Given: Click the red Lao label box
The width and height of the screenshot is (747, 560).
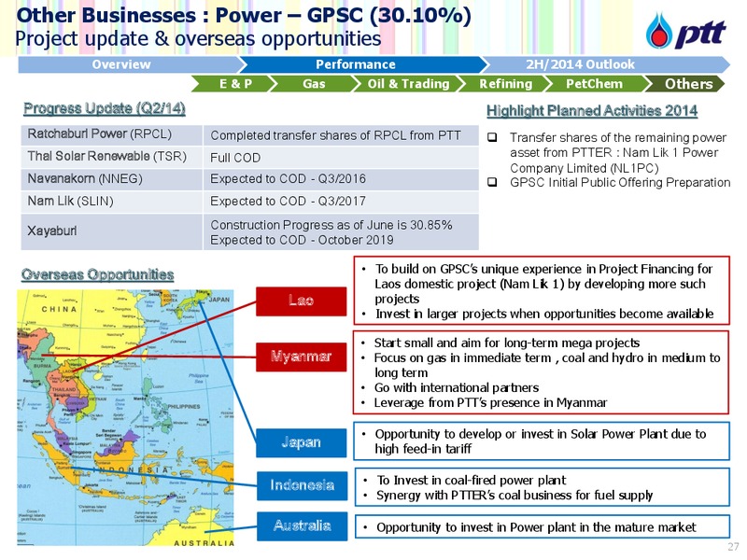Looking at the screenshot, I should point(301,301).
